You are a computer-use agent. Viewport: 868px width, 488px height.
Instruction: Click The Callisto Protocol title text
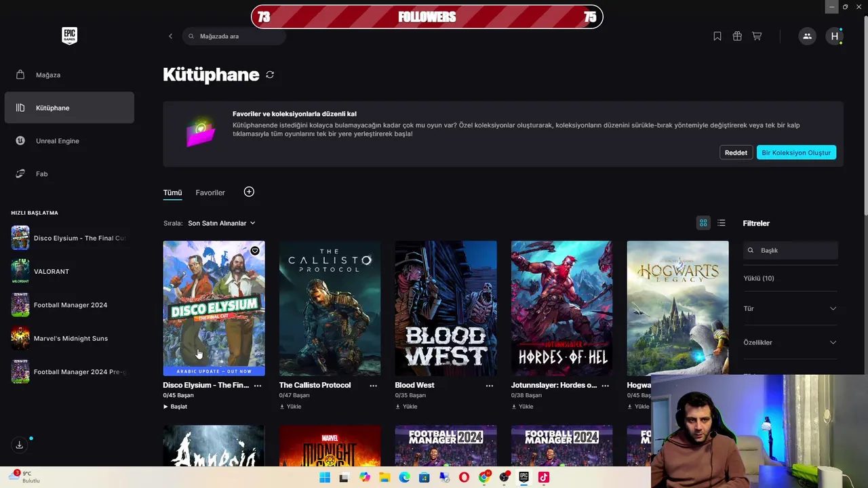point(315,385)
